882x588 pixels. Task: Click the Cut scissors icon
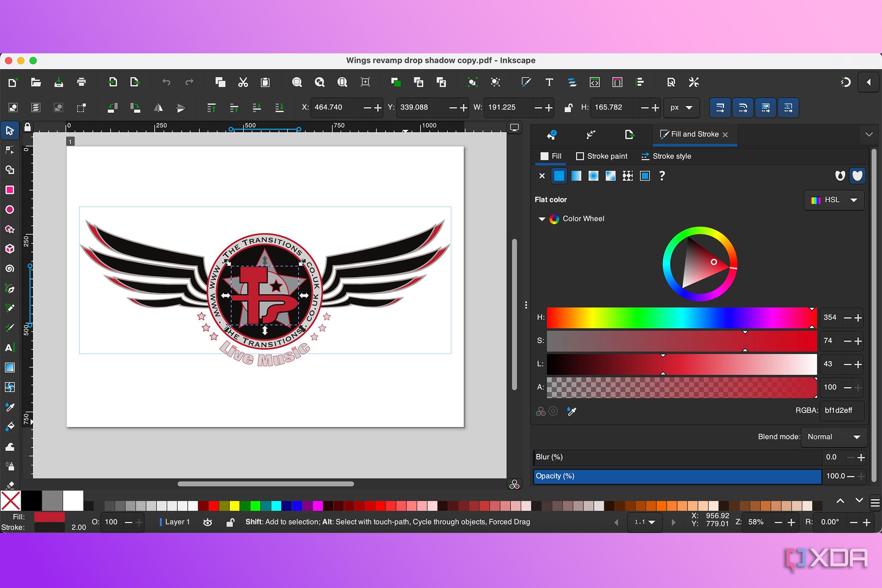[x=243, y=82]
